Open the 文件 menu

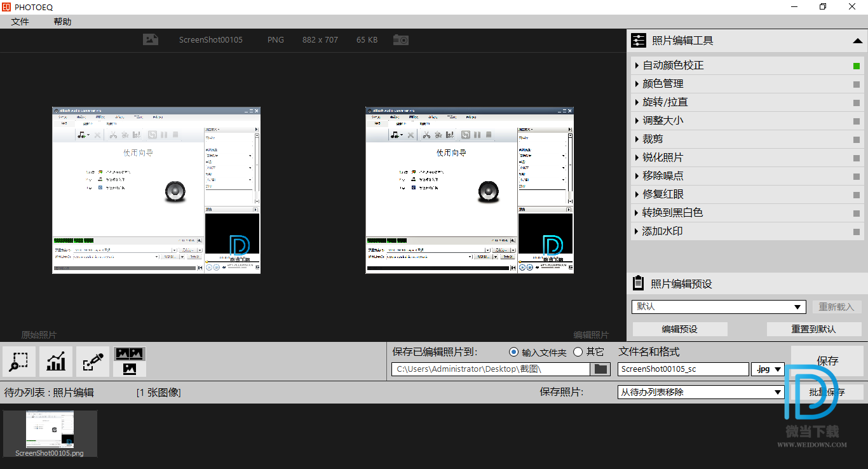(x=20, y=22)
